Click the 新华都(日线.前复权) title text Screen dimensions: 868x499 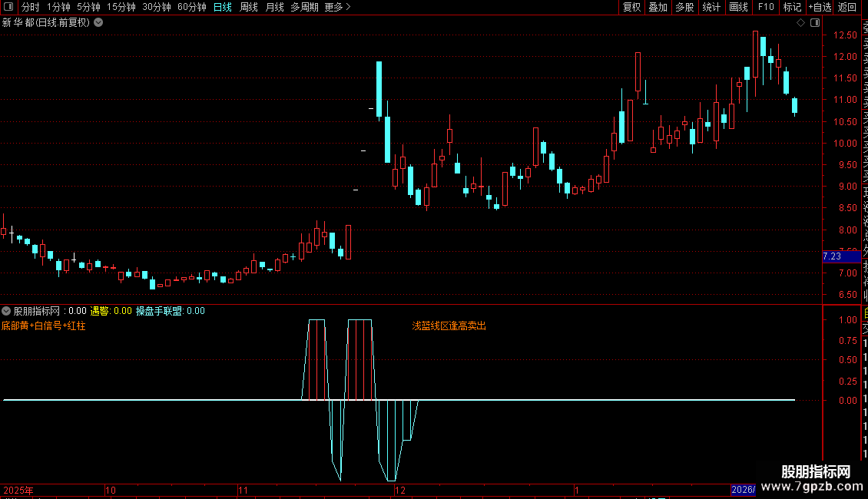(x=46, y=23)
